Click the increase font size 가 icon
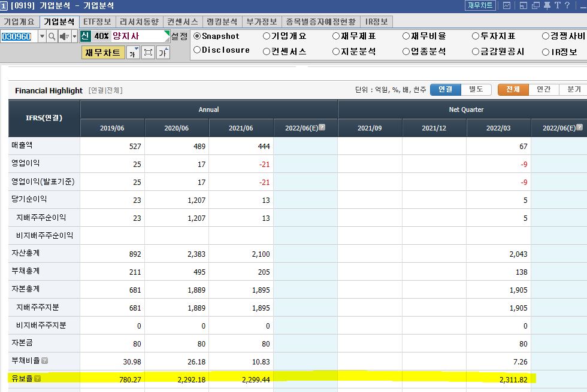This screenshot has height=392, width=587. pyautogui.click(x=163, y=53)
